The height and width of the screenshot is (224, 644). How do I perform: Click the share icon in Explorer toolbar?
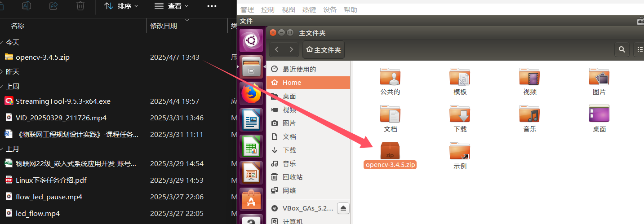(53, 6)
